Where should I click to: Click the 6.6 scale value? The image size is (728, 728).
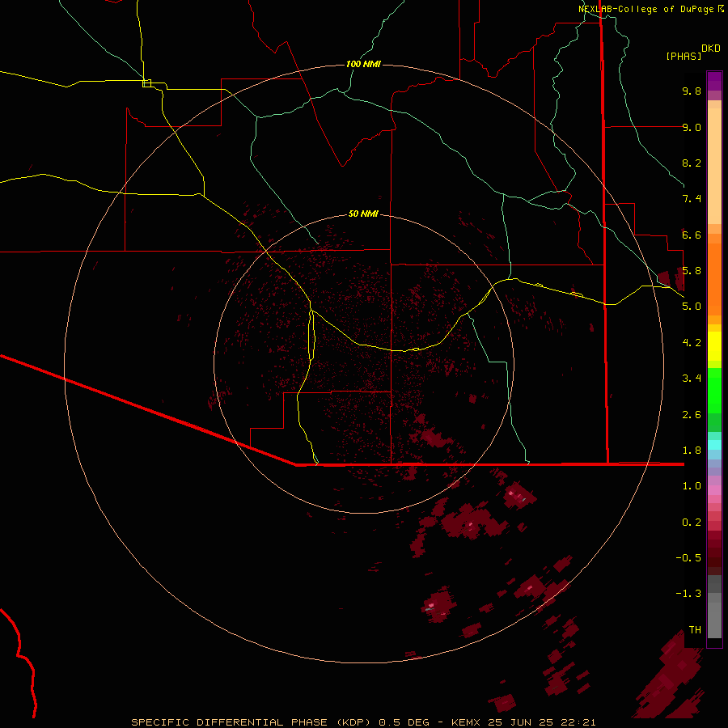click(x=692, y=235)
